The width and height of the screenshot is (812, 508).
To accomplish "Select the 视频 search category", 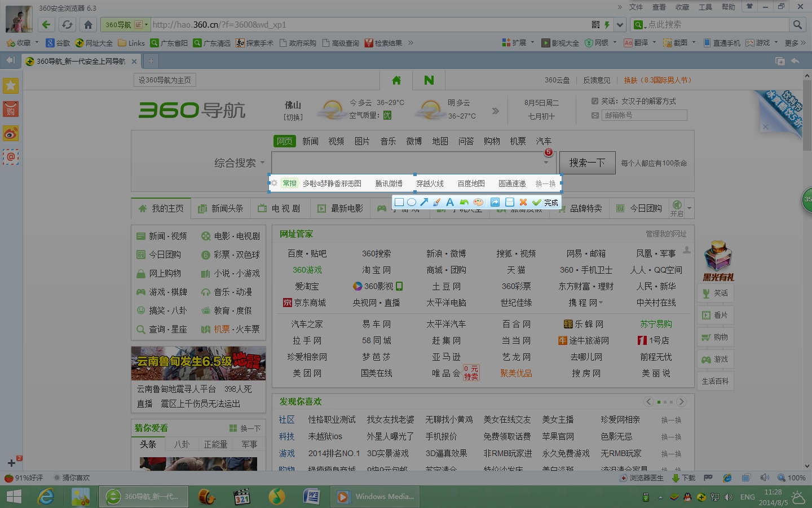I will 336,141.
